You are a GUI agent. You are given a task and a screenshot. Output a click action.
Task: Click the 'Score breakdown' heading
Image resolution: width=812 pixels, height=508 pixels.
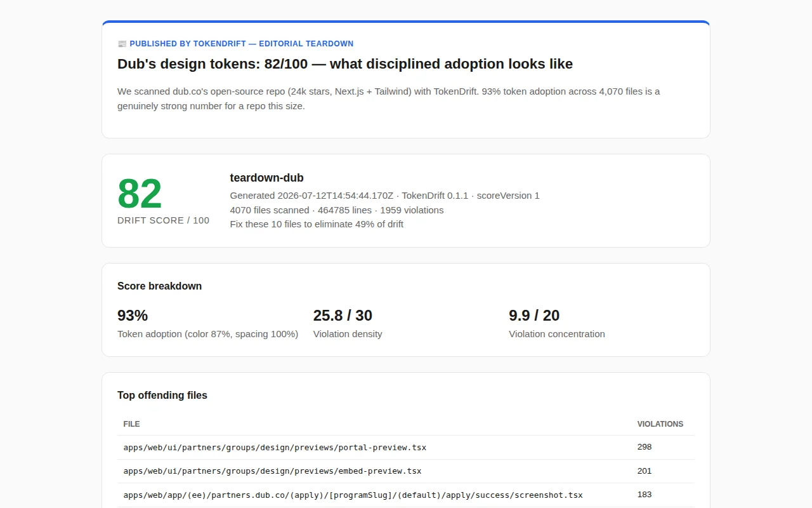coord(159,286)
